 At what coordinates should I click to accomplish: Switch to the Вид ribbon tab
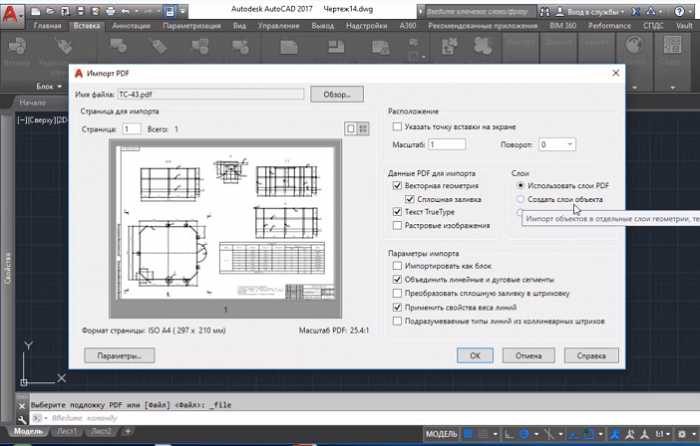239,26
